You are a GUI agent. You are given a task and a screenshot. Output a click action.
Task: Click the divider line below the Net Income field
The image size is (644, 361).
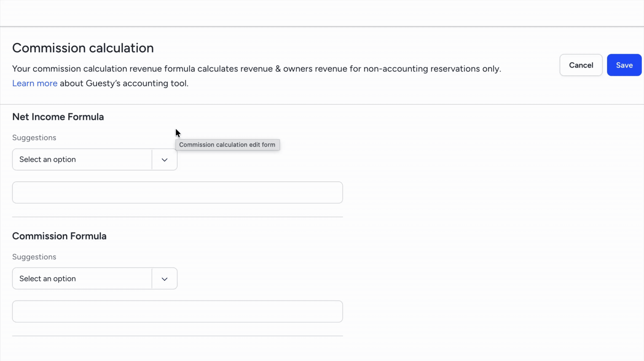(x=178, y=217)
